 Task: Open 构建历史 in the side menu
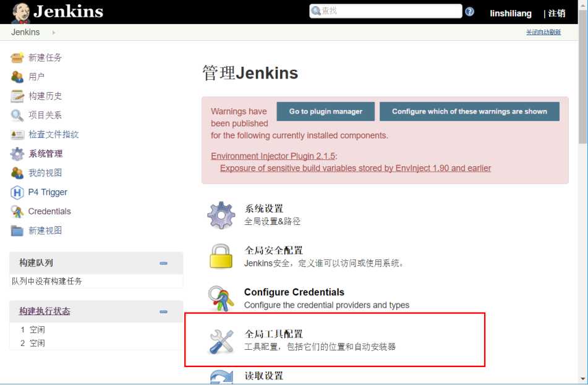(45, 96)
